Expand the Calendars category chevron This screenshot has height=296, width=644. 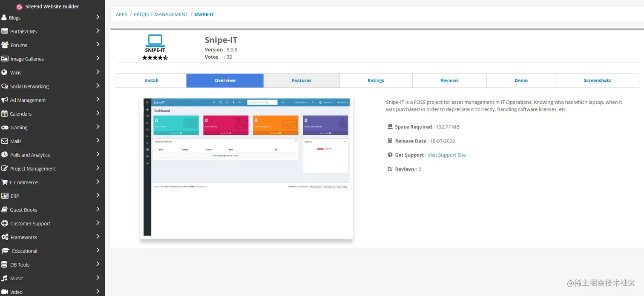point(98,113)
